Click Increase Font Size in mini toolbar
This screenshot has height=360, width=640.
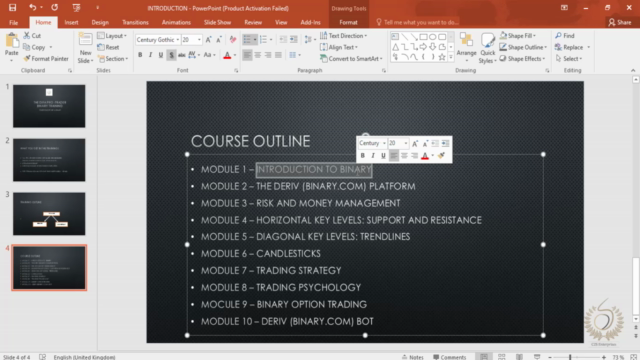pos(415,143)
